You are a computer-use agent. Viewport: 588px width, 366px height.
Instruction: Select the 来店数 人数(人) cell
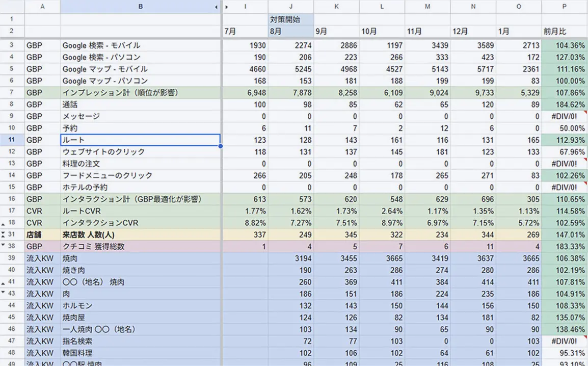click(x=140, y=235)
